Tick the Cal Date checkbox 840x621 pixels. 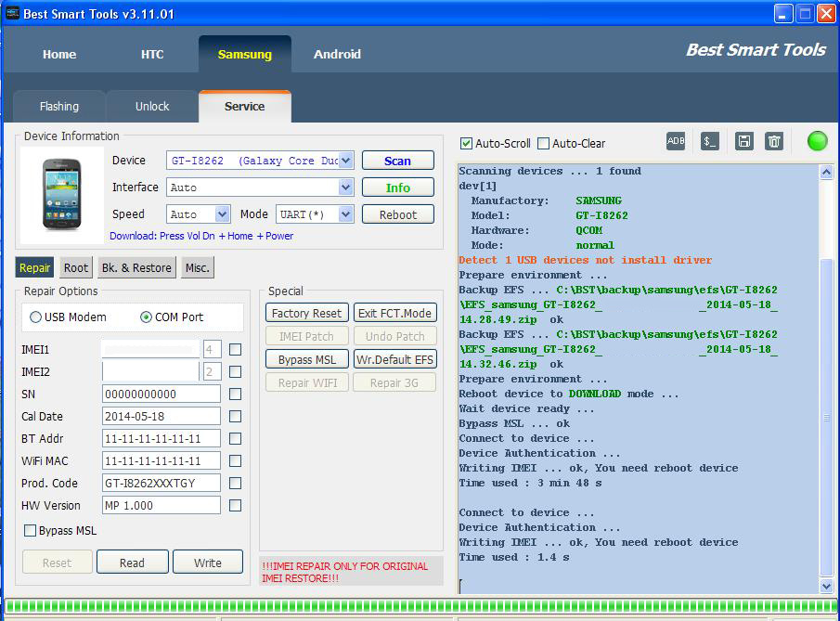(235, 417)
